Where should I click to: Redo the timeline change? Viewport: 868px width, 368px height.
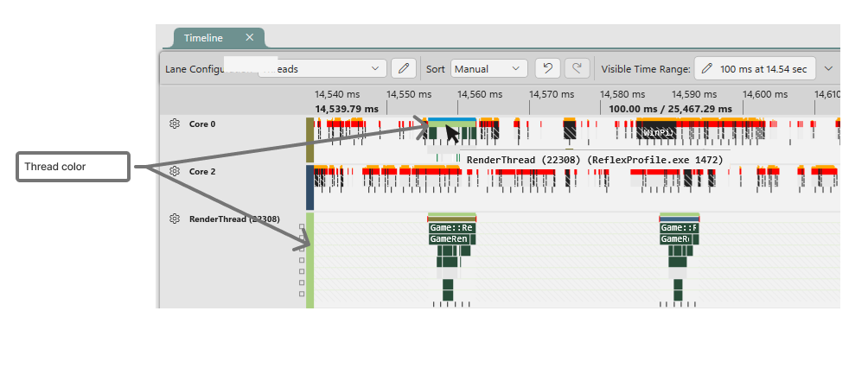pyautogui.click(x=577, y=68)
